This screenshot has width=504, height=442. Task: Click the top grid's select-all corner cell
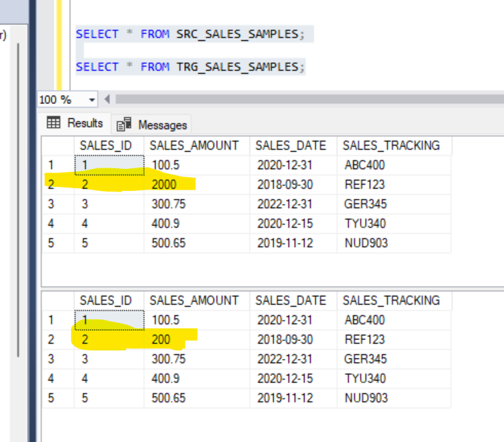[x=58, y=145]
